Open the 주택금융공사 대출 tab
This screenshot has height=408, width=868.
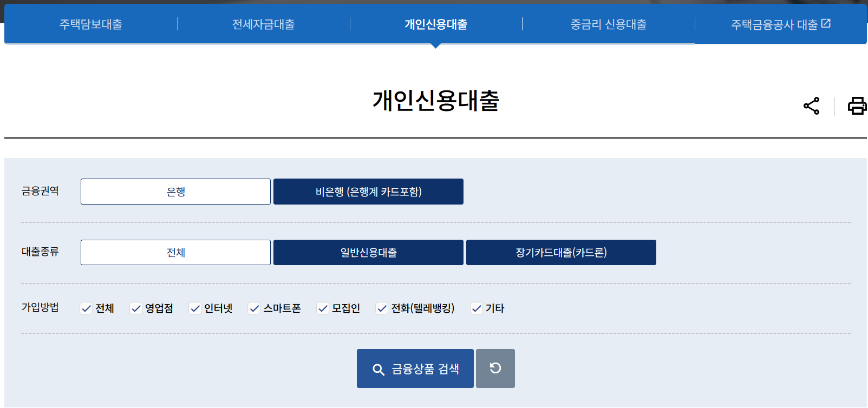(780, 24)
